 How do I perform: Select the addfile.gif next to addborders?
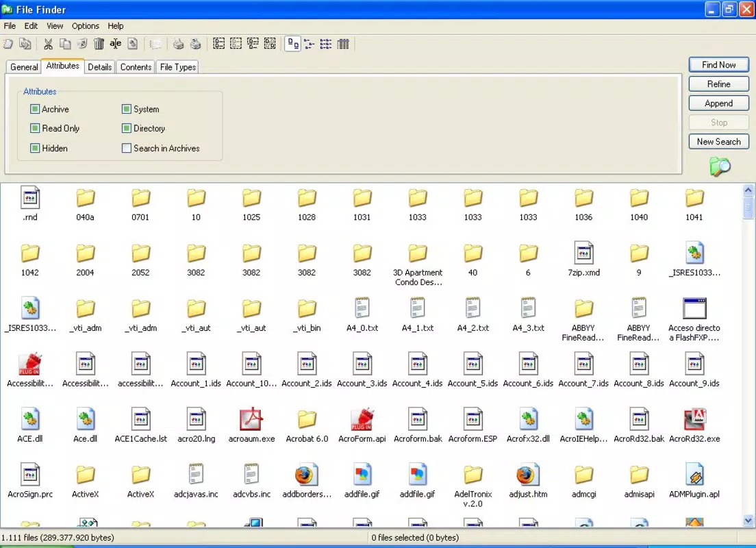tap(362, 475)
